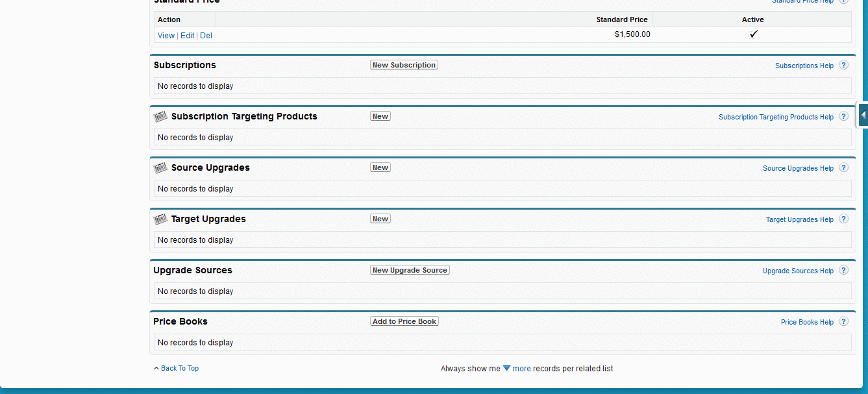This screenshot has height=394, width=868.
Task: Click the Source Upgrades barcode icon
Action: [160, 168]
